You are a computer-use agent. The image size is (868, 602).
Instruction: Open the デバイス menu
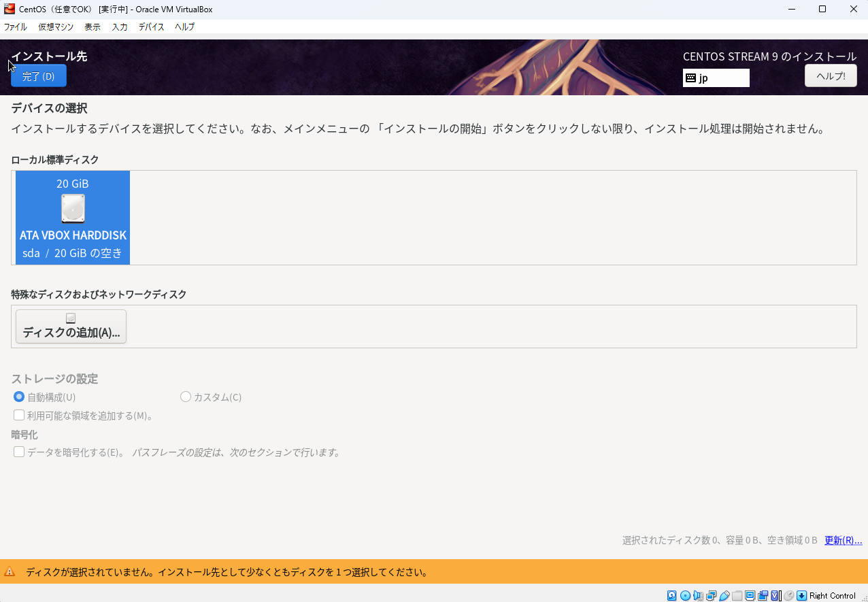(x=151, y=27)
